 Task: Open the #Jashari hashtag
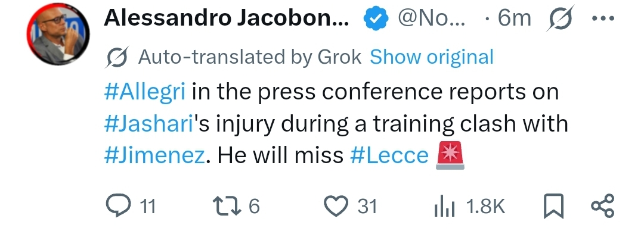coord(148,123)
